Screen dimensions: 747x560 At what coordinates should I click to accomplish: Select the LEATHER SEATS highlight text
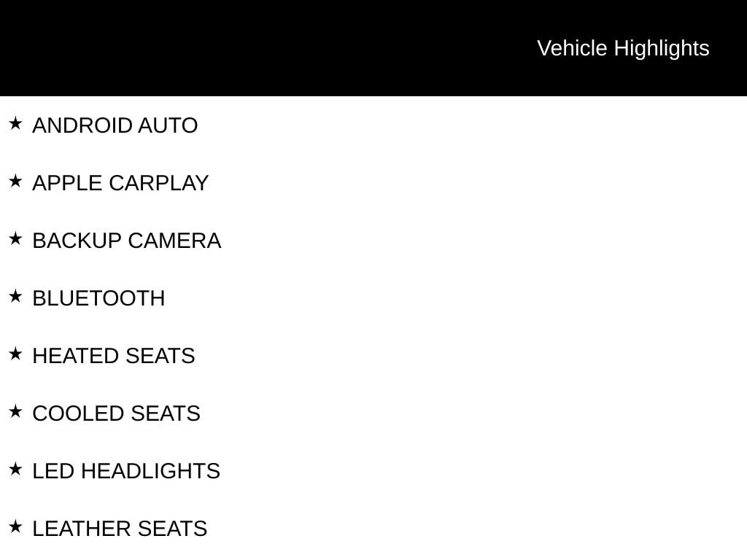pyautogui.click(x=120, y=529)
